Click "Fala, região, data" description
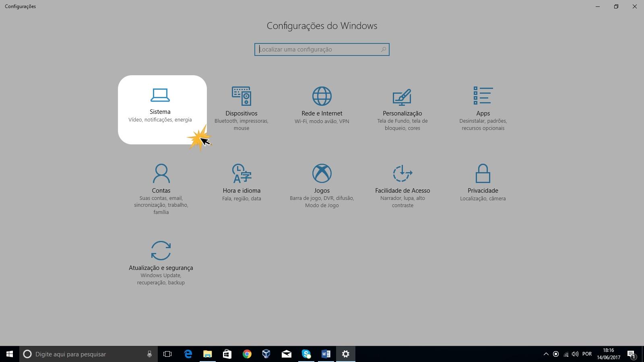The image size is (644, 362). point(242,199)
